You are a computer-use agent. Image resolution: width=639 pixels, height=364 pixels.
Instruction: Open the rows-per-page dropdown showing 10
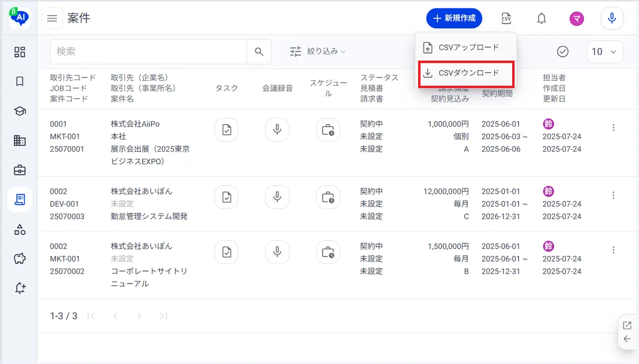pyautogui.click(x=605, y=52)
